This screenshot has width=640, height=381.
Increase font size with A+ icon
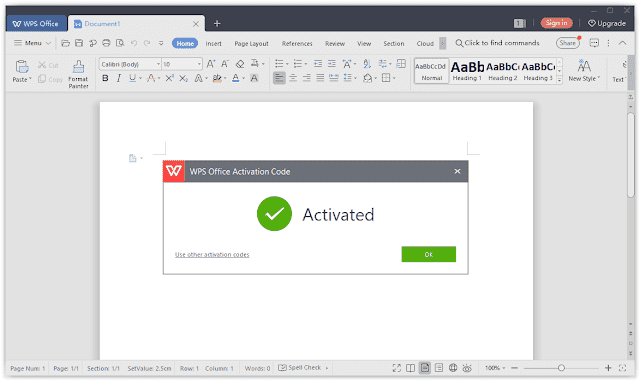click(211, 64)
